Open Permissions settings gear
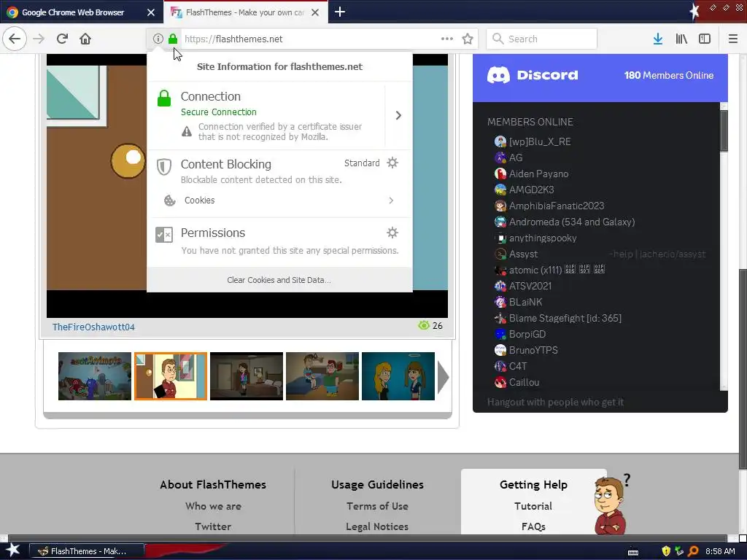 coord(392,233)
